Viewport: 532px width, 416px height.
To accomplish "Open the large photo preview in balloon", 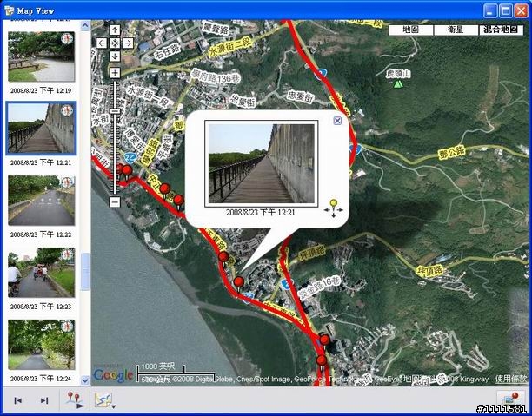I will 262,163.
